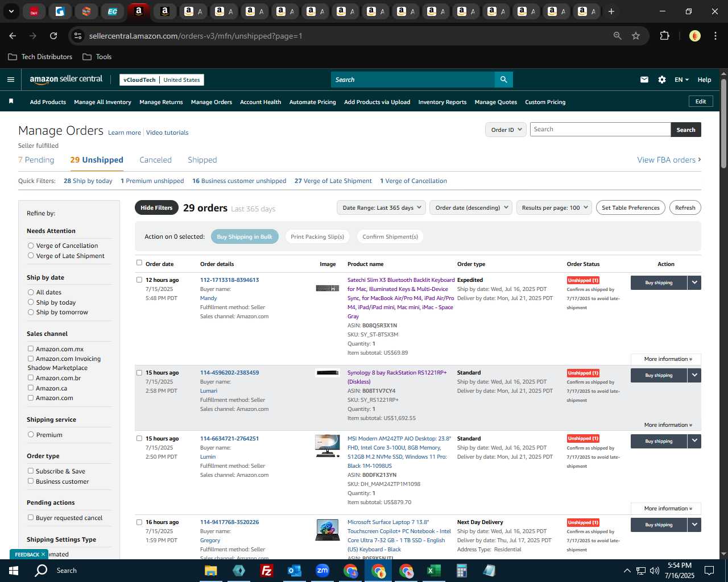Check the Business customer order type
Viewport: 728px width, 582px height.
click(x=31, y=481)
